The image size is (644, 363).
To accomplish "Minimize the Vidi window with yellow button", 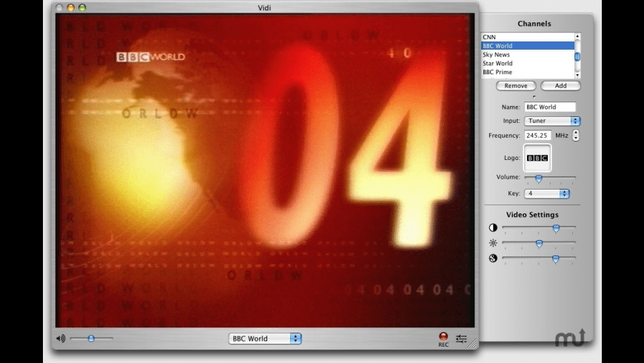I will click(70, 7).
